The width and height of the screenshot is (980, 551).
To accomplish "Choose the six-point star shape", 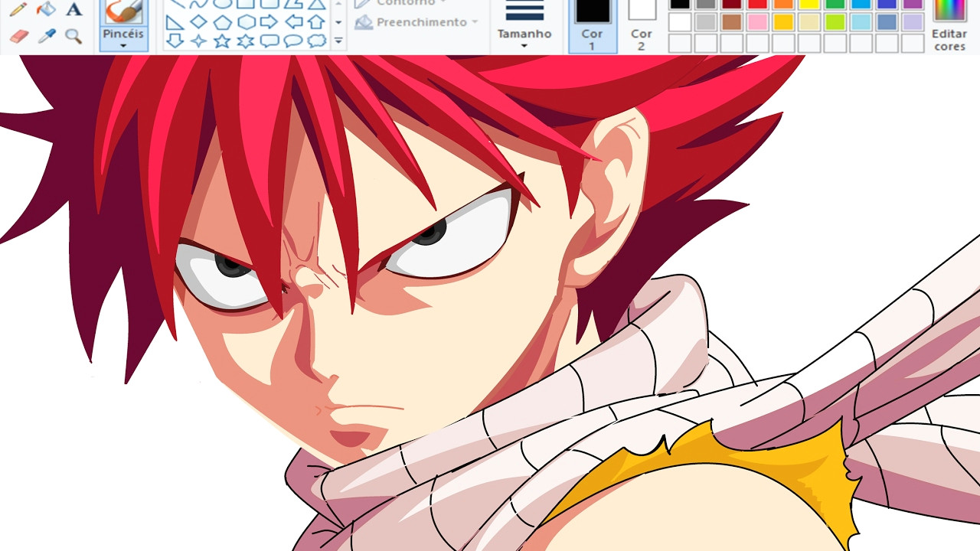I will click(246, 41).
